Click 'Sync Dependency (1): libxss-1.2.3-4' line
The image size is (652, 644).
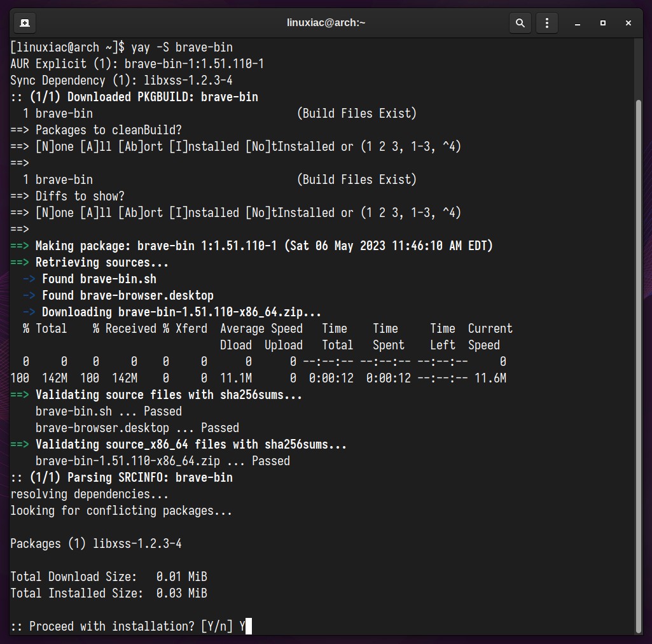tap(121, 80)
